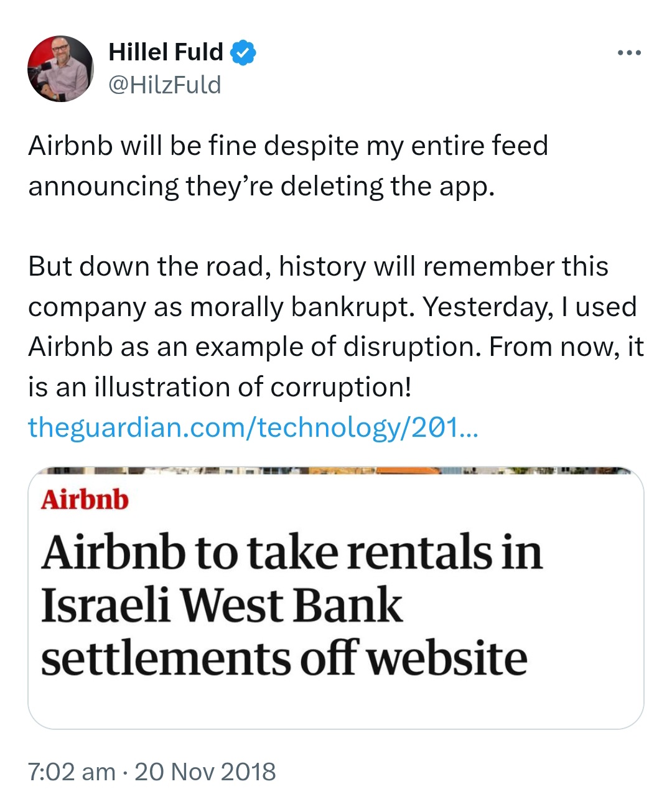This screenshot has width=672, height=807.
Task: Click blank area below card headline
Action: coord(336,704)
